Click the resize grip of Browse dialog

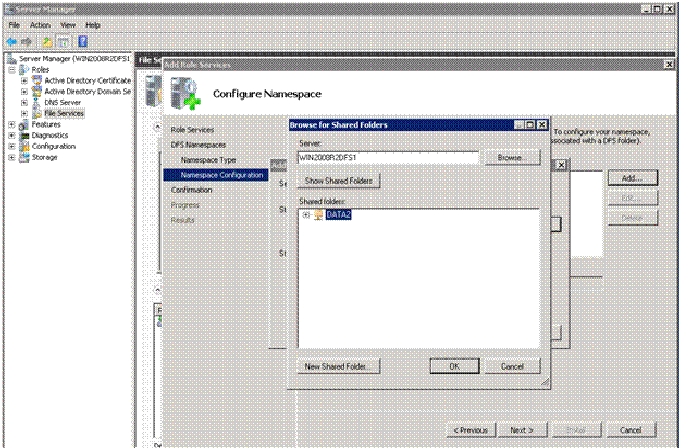(x=545, y=382)
